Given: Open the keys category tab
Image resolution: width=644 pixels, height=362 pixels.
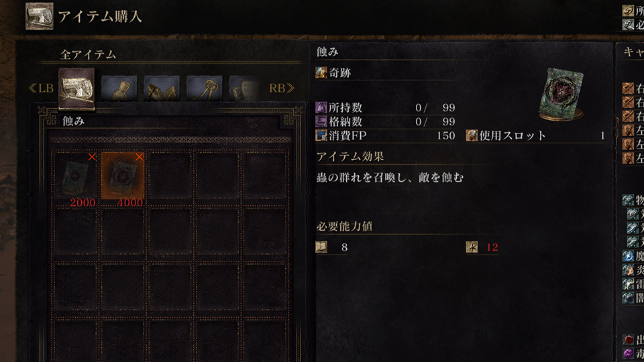Looking at the screenshot, I should [x=205, y=88].
